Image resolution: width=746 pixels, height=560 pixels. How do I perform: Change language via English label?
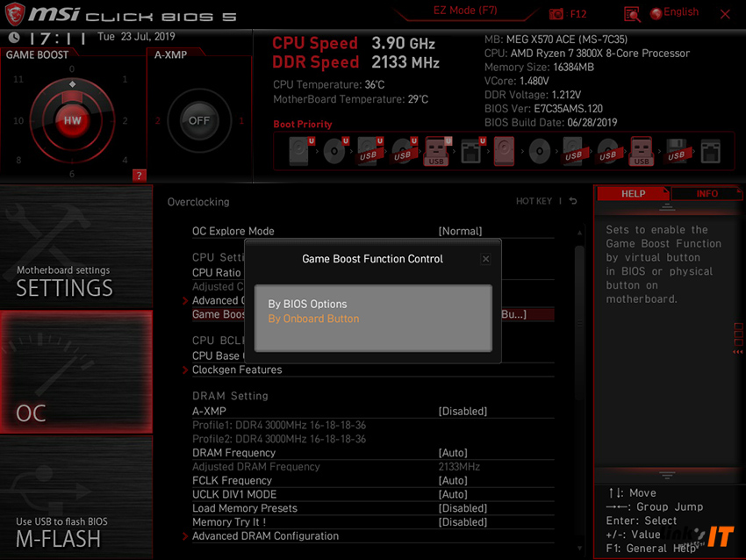[x=681, y=12]
